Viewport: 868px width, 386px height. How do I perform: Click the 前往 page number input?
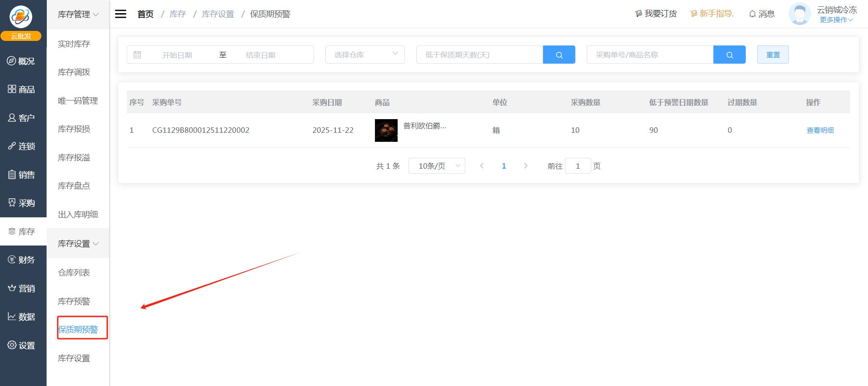pyautogui.click(x=578, y=166)
